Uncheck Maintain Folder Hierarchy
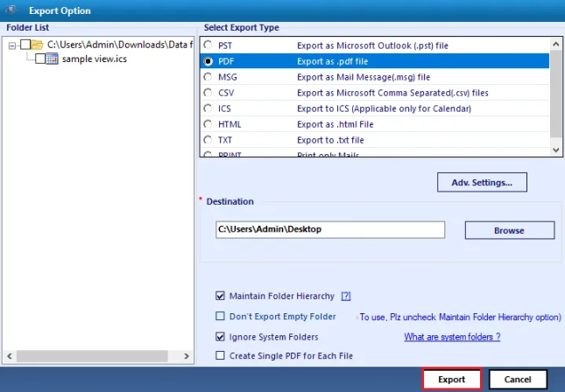 (221, 296)
